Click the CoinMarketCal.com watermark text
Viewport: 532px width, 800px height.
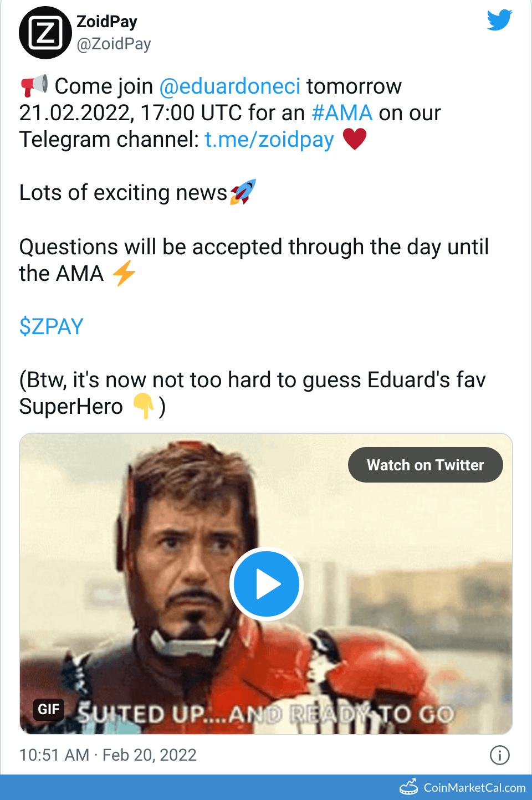(x=474, y=788)
